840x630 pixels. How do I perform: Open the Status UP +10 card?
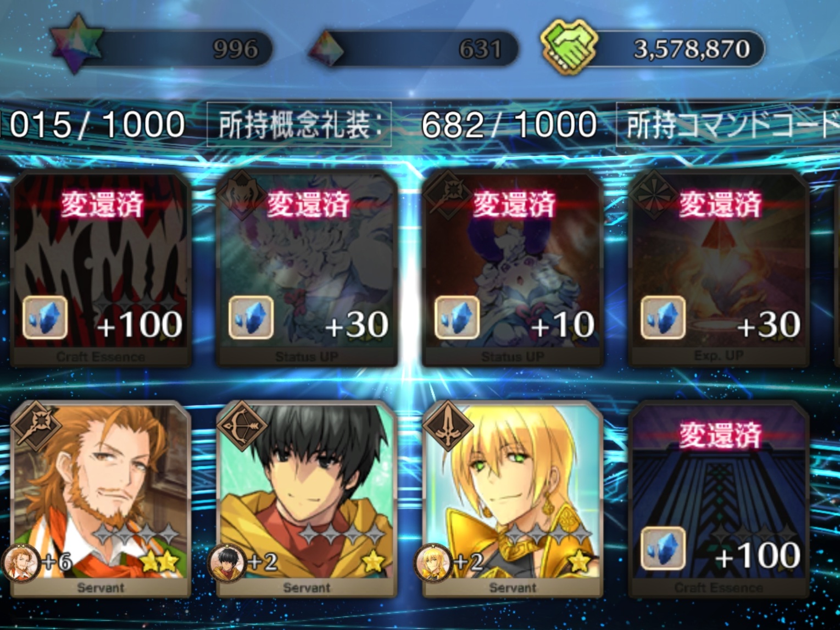(513, 268)
